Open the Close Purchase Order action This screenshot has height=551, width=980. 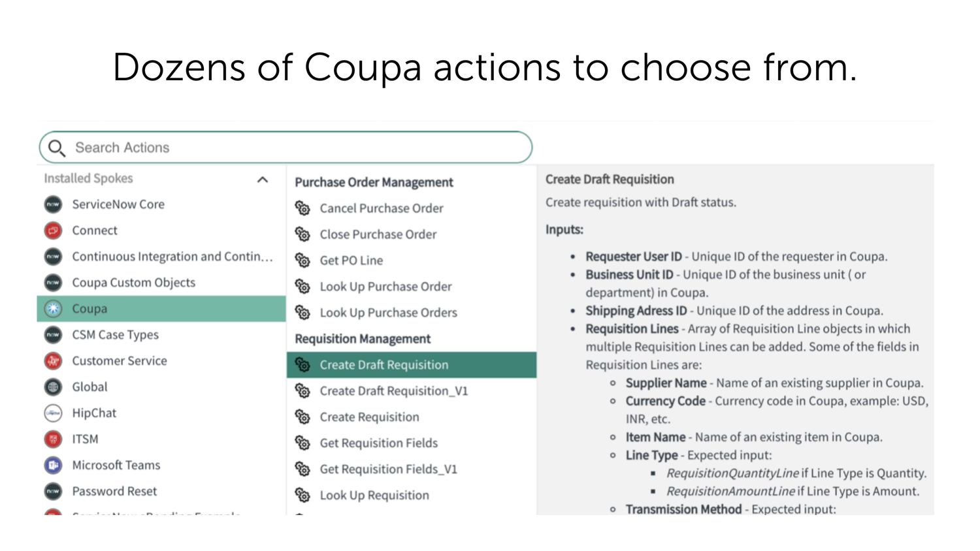coord(378,234)
